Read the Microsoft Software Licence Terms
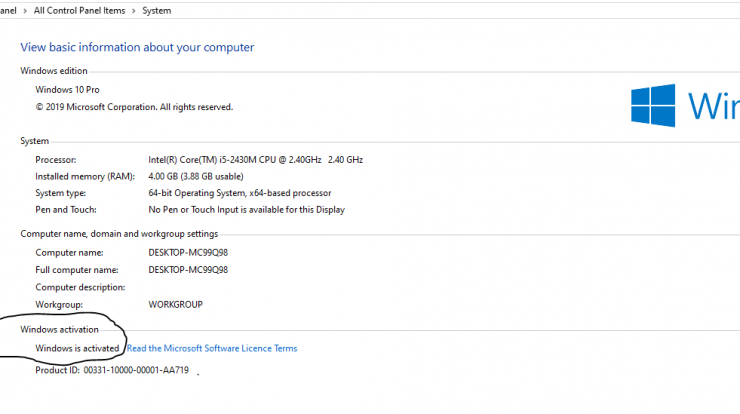The image size is (740, 414). tap(212, 348)
